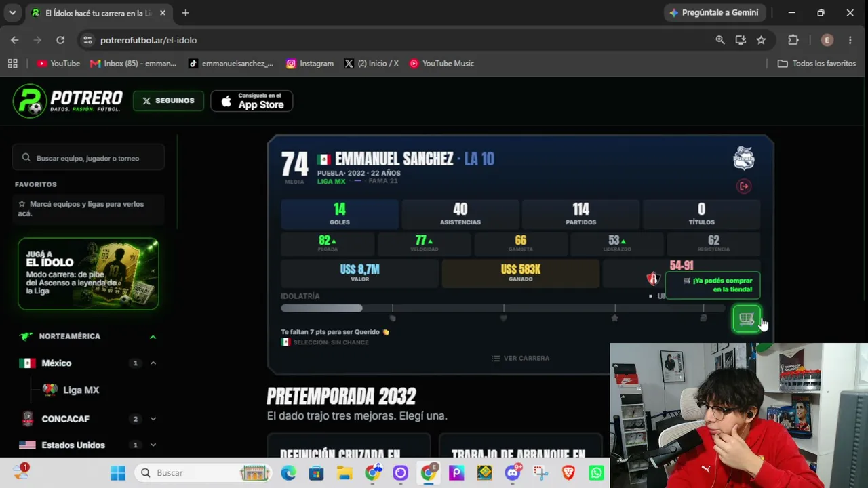The width and height of the screenshot is (868, 488).
Task: Collapse the México league list
Action: pyautogui.click(x=153, y=363)
